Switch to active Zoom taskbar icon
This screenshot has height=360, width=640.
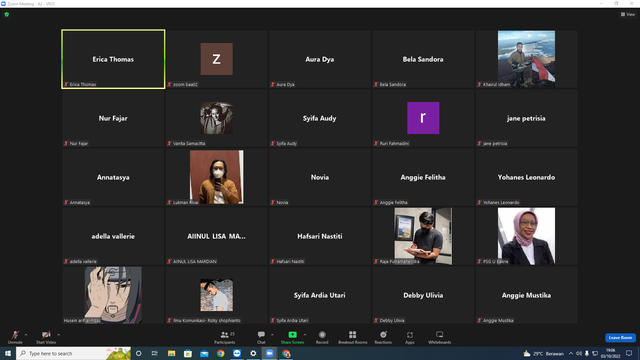269,353
